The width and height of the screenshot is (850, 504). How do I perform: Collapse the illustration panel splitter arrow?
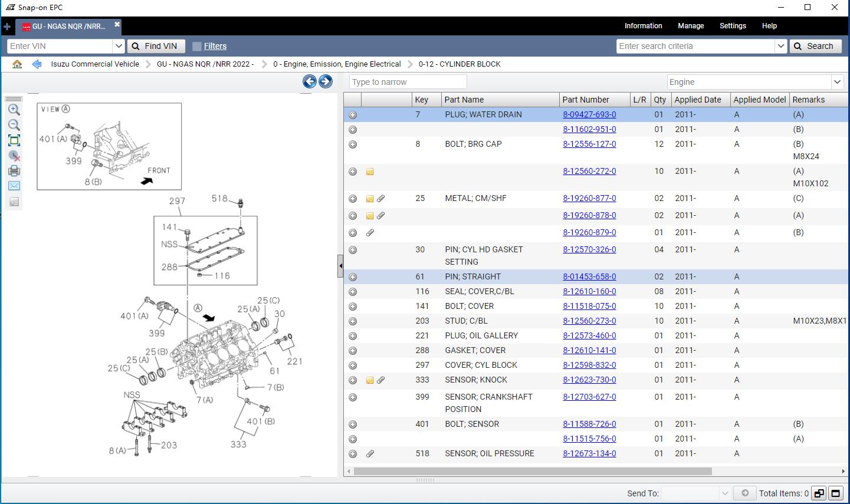340,266
